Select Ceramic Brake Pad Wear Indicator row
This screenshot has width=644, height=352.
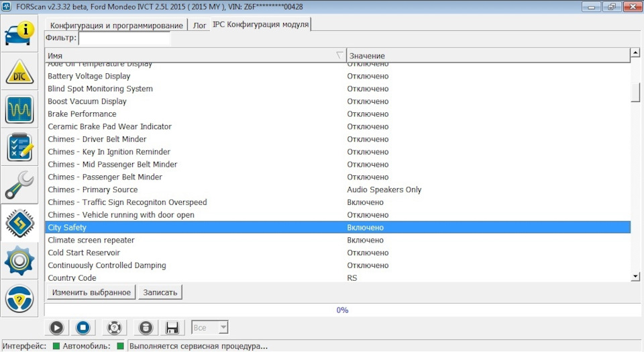tap(337, 126)
